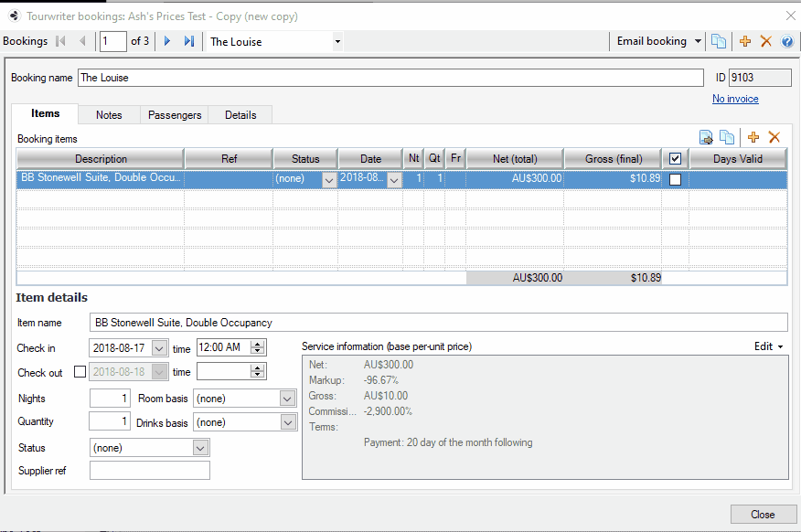
Task: Go to the next booking record
Action: coord(167,41)
